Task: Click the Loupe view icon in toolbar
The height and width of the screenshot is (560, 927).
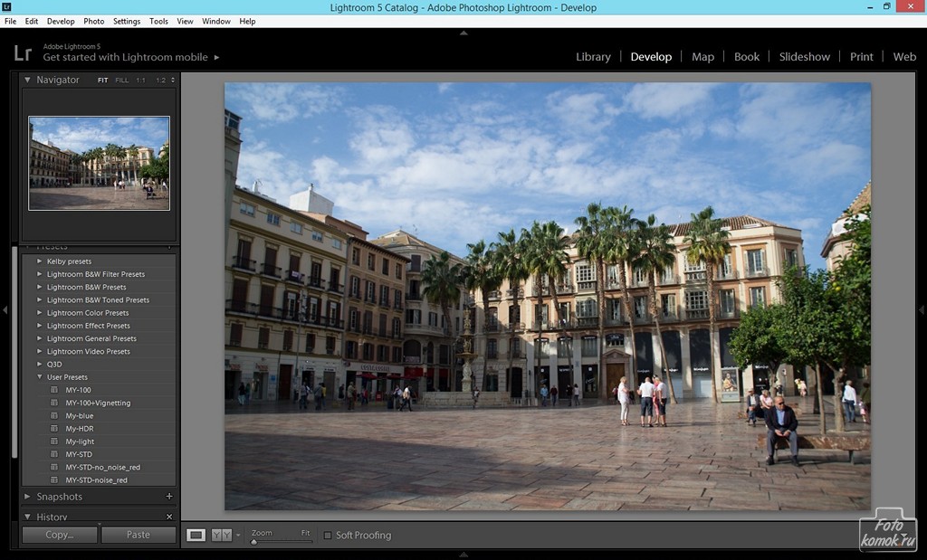Action: click(x=196, y=536)
